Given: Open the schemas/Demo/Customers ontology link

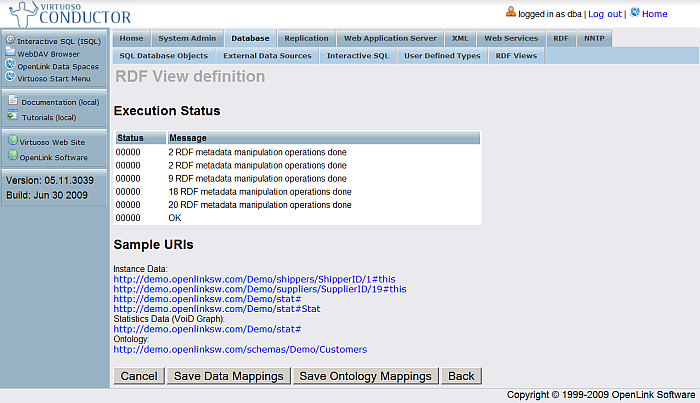Looking at the screenshot, I should [x=240, y=349].
